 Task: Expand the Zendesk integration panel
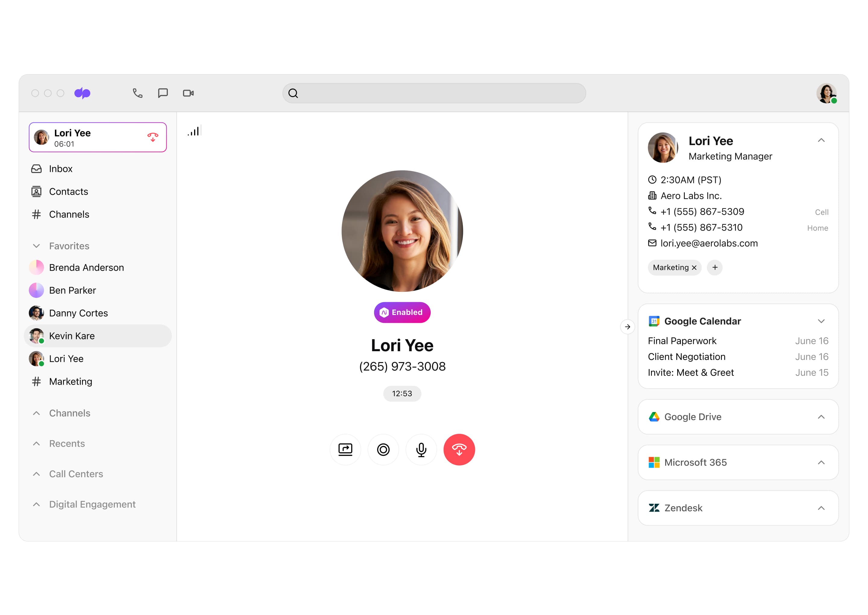[821, 508]
